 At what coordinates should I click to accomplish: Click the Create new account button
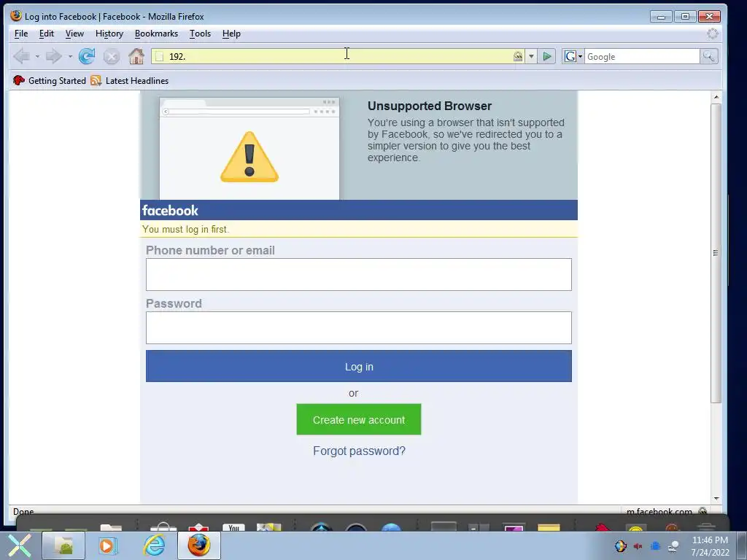pos(359,419)
